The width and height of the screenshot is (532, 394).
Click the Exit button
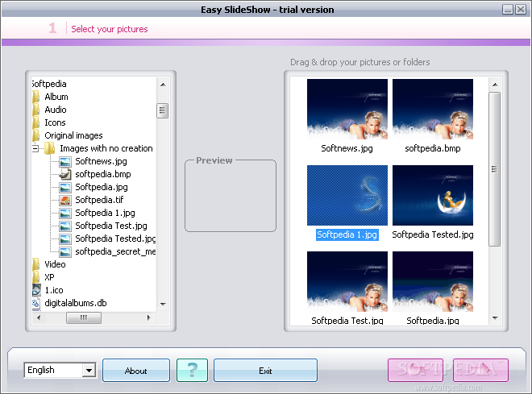[x=265, y=371]
